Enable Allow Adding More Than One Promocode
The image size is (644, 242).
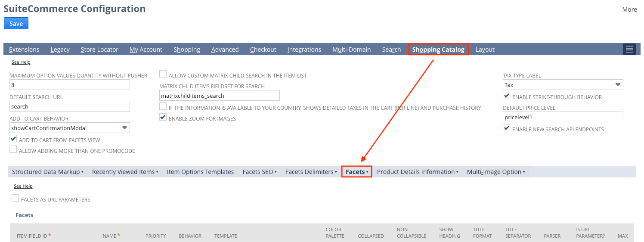click(x=13, y=150)
